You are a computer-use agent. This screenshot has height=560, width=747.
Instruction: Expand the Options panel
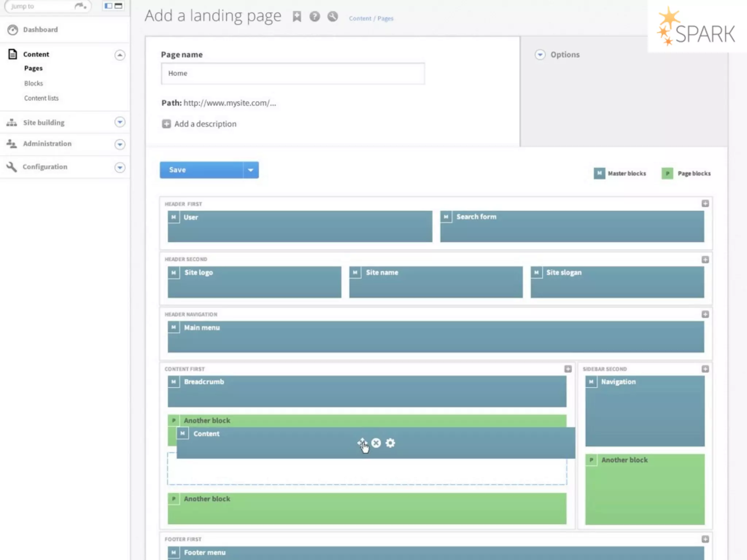coord(540,55)
